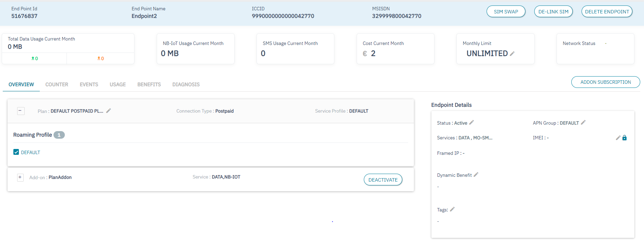Click the IMEI lock icon
The height and width of the screenshot is (242, 644).
click(x=624, y=138)
